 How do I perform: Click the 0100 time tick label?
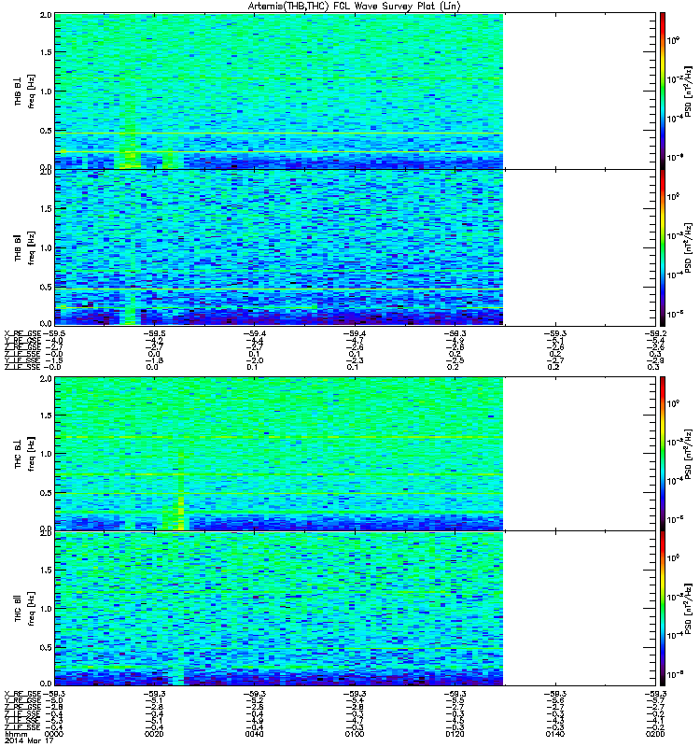click(355, 735)
